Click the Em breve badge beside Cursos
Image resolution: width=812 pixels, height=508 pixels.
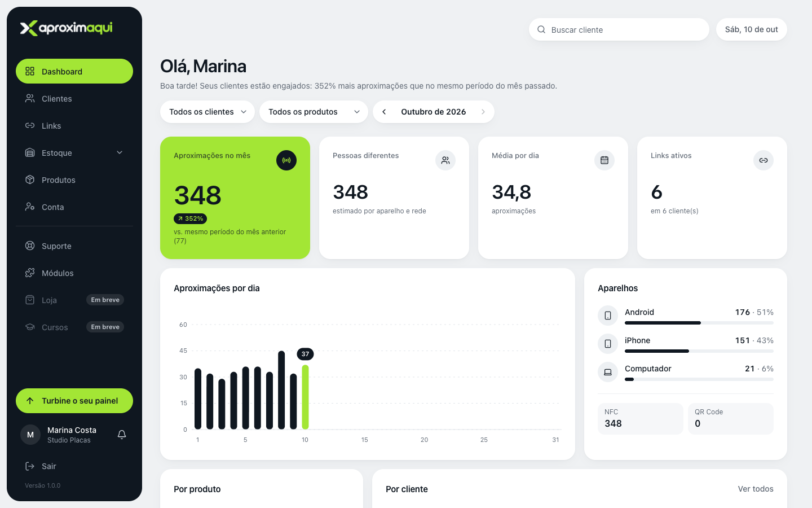(105, 327)
